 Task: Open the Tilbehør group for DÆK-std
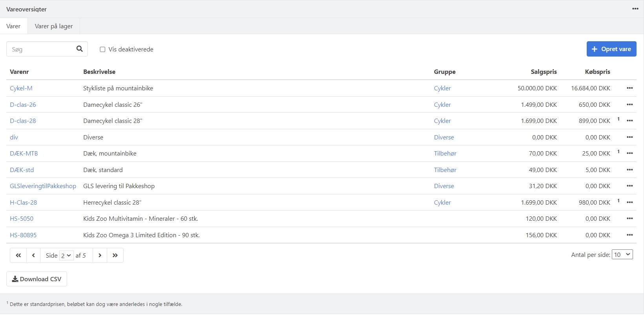tap(445, 170)
